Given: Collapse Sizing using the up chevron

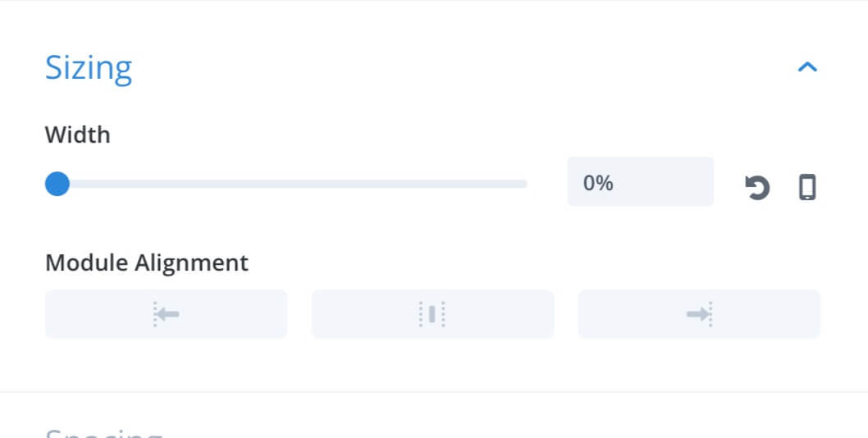Looking at the screenshot, I should [807, 67].
